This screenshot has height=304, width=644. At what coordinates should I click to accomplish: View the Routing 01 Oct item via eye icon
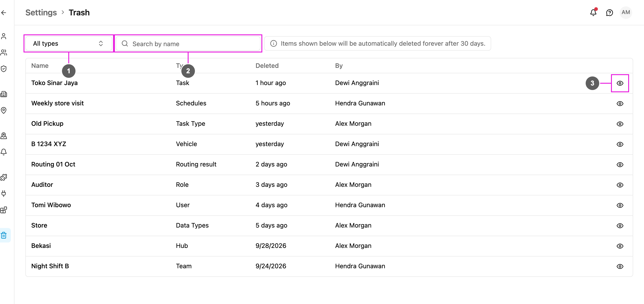[x=620, y=165]
